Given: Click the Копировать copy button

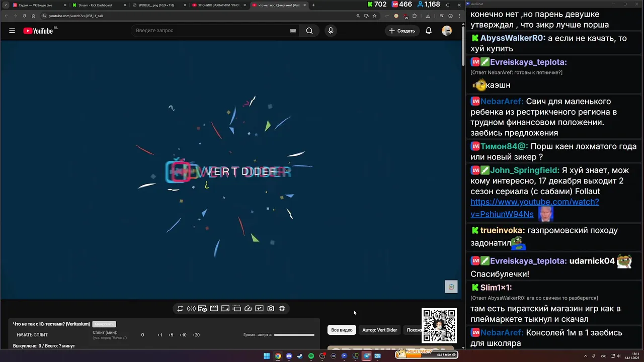Looking at the screenshot, I should click(104, 324).
